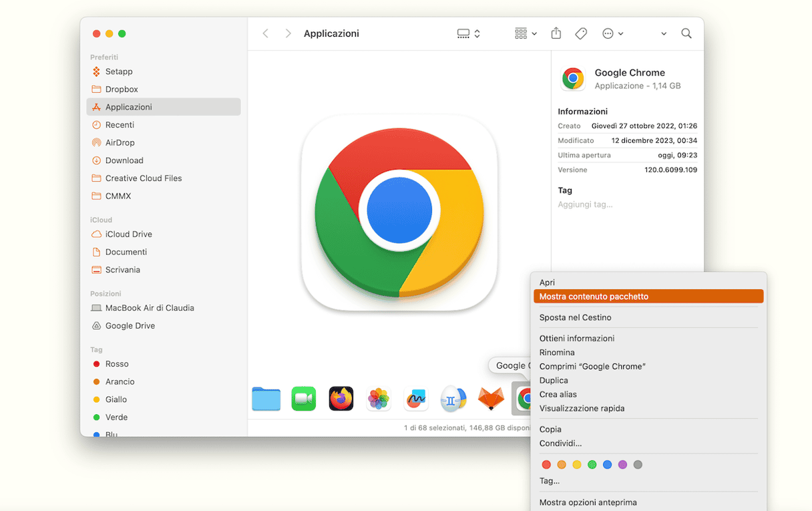This screenshot has width=812, height=511.
Task: Apply gray tag dot in context menu
Action: coord(638,465)
